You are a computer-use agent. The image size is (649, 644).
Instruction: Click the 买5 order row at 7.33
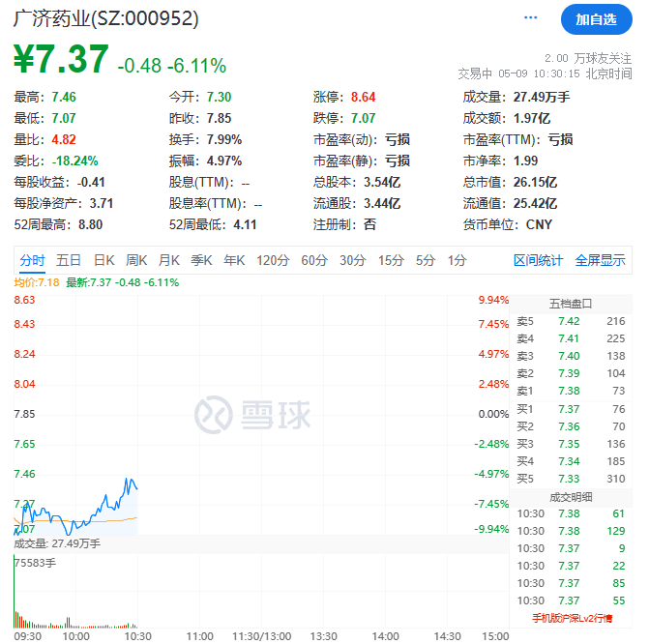tap(571, 479)
